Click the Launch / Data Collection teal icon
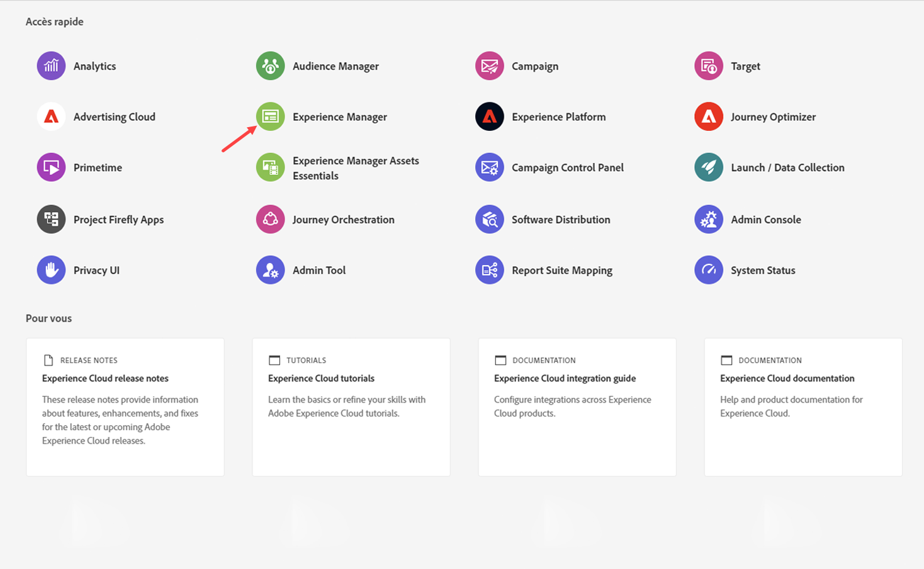This screenshot has width=924, height=569. click(708, 167)
